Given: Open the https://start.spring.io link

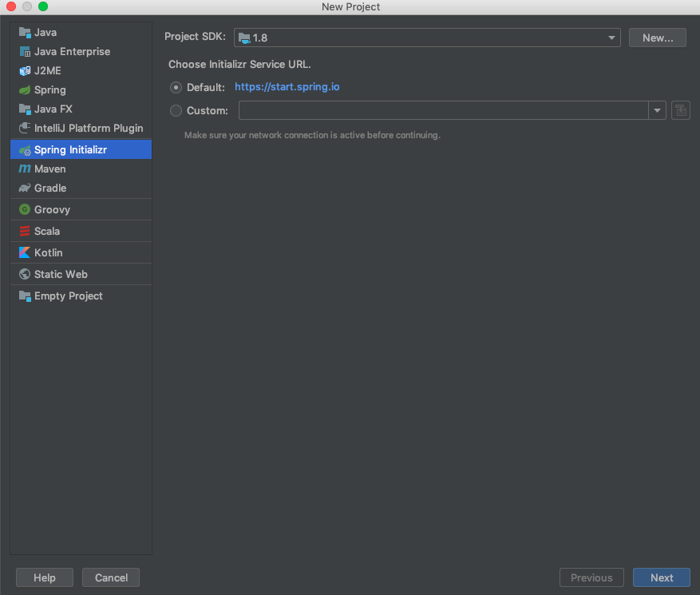Looking at the screenshot, I should (287, 87).
